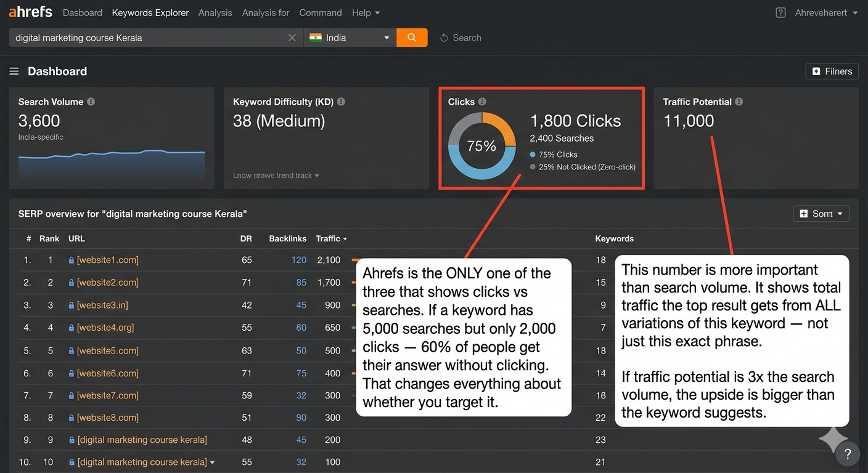The height and width of the screenshot is (473, 868).
Task: Click the lock icon beside website5.com
Action: (x=72, y=351)
